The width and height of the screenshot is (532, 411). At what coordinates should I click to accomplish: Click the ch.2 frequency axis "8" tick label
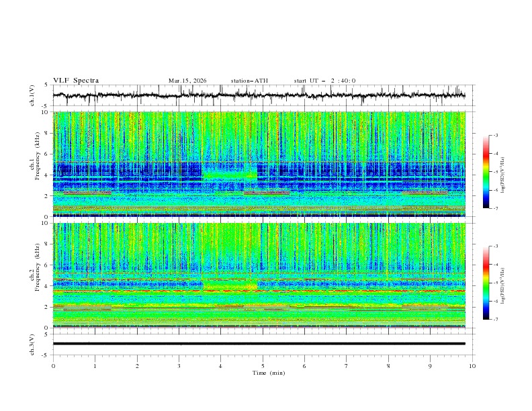[x=47, y=244]
